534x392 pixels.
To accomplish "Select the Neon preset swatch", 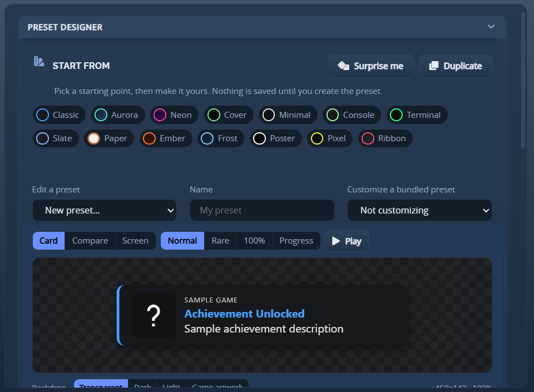I will [x=160, y=115].
